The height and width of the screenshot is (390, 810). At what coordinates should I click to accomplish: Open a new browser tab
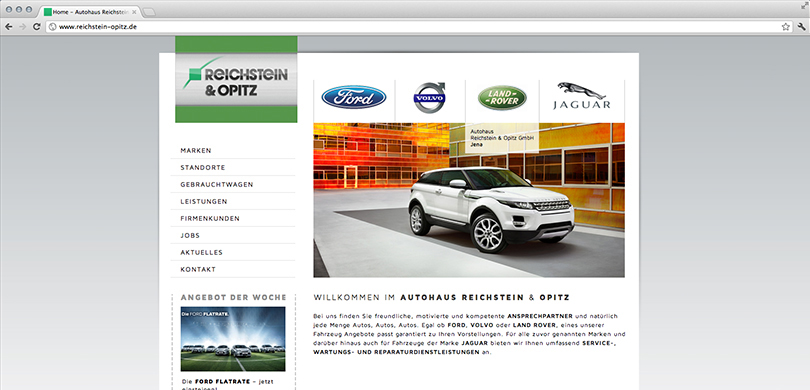pyautogui.click(x=149, y=11)
